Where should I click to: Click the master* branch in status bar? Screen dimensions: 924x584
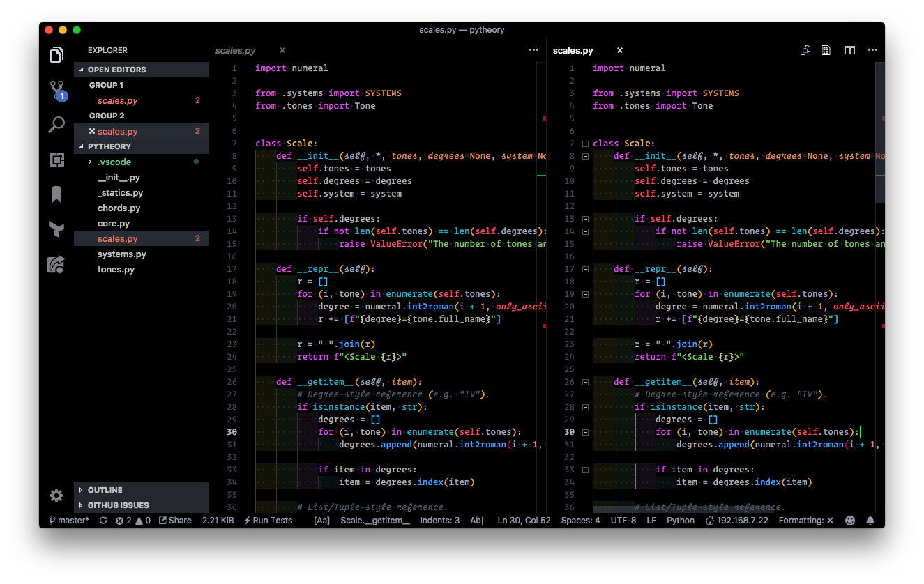pyautogui.click(x=69, y=521)
